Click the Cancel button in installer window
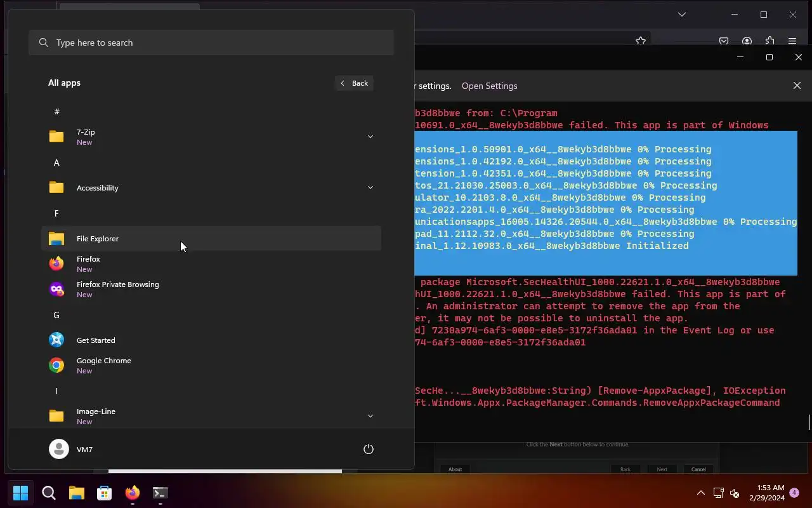812x508 pixels. (698, 469)
